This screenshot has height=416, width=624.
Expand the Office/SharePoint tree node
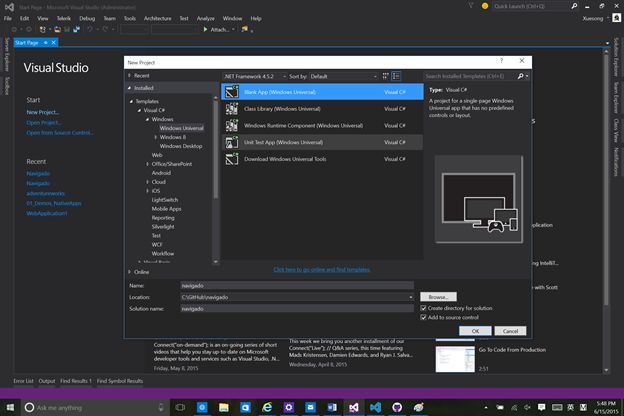tap(148, 164)
